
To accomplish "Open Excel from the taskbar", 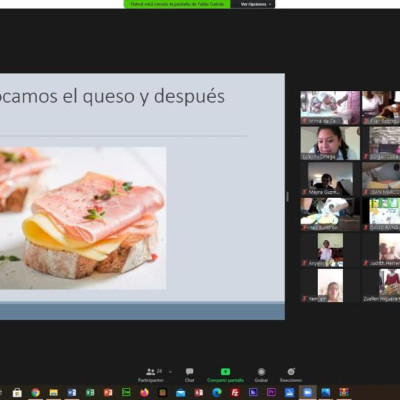I will (90, 393).
